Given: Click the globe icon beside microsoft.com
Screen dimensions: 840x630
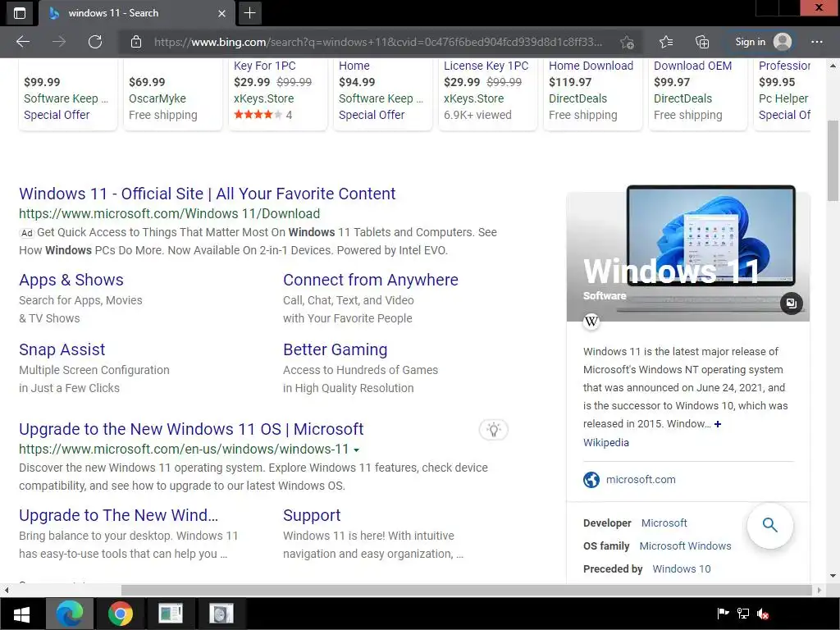Looking at the screenshot, I should (591, 479).
